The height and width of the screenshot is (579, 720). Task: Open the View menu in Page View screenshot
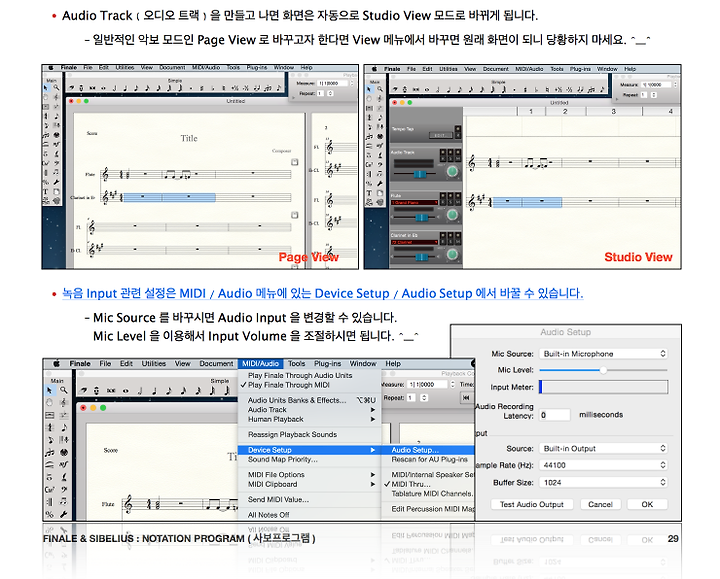click(x=146, y=67)
